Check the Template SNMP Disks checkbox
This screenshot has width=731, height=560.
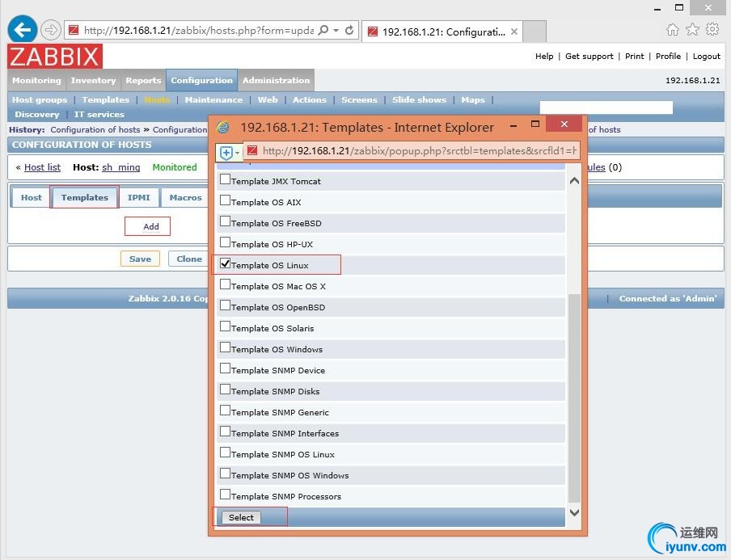pos(225,389)
